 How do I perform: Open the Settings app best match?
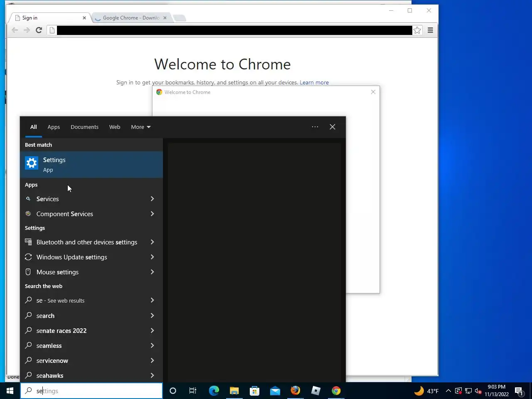click(x=91, y=165)
